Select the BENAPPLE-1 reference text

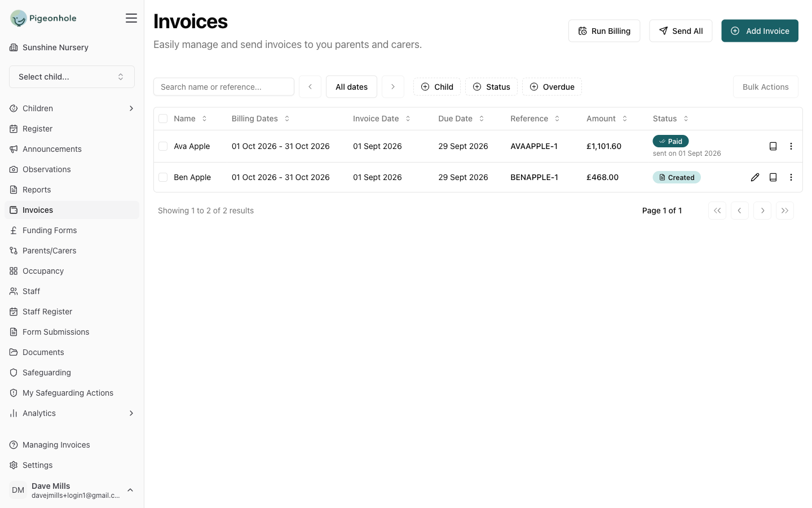535,177
